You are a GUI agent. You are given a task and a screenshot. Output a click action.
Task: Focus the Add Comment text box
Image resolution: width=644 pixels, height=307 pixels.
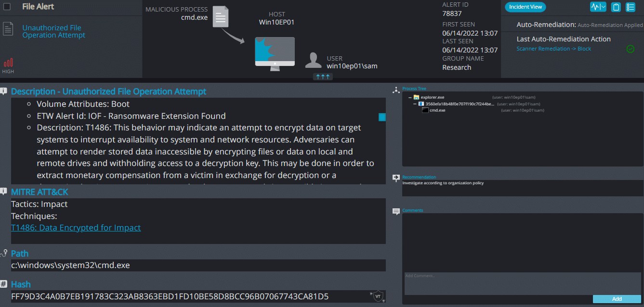point(523,284)
